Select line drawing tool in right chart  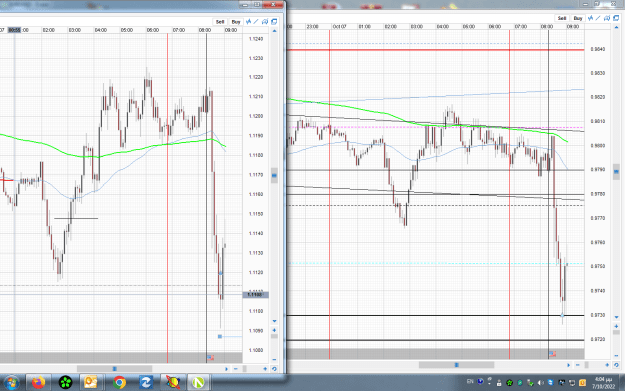tap(598, 18)
